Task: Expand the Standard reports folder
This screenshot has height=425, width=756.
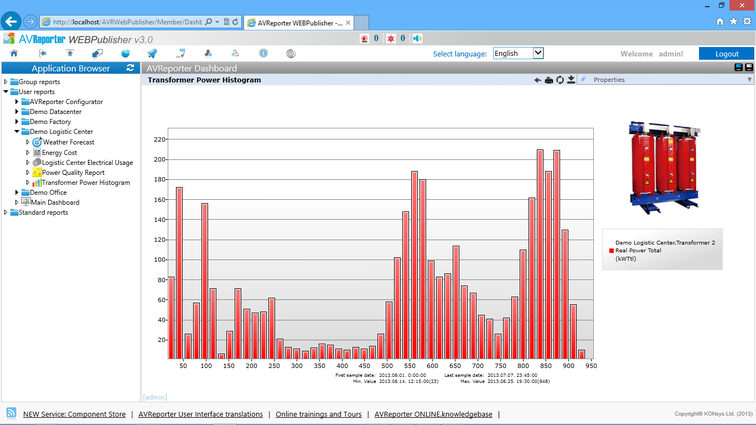Action: (x=6, y=212)
